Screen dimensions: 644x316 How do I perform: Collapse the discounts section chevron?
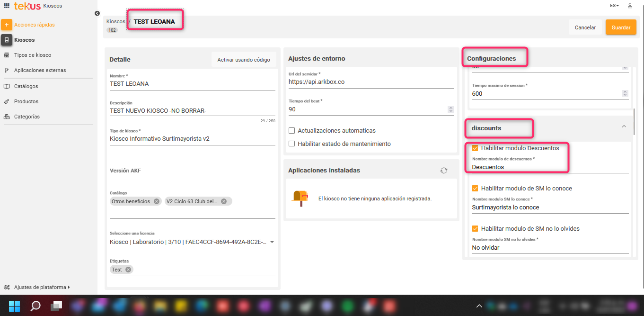[x=624, y=126]
